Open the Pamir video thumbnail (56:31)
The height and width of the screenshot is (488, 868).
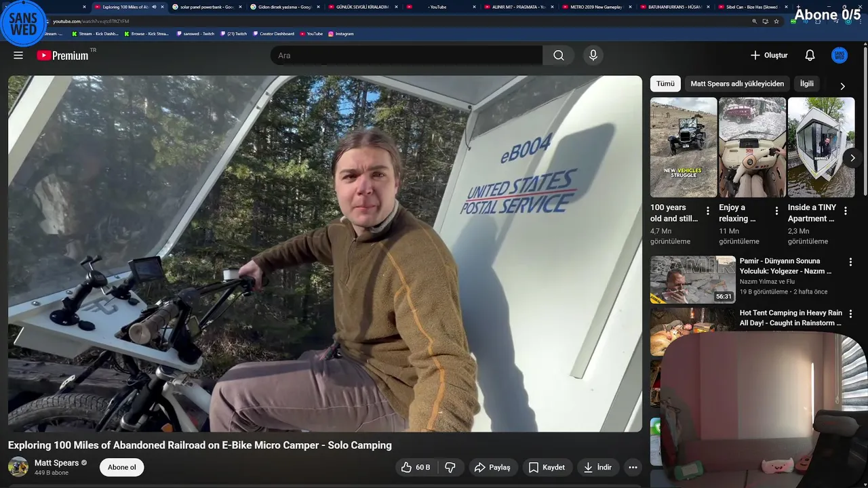693,279
